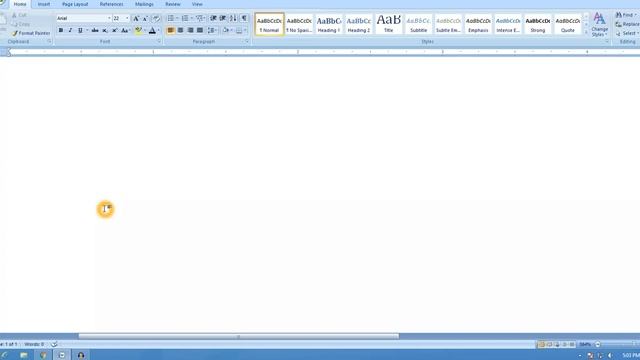640x360 pixels.
Task: Click the Shading paint bucket icon
Action: 226,30
